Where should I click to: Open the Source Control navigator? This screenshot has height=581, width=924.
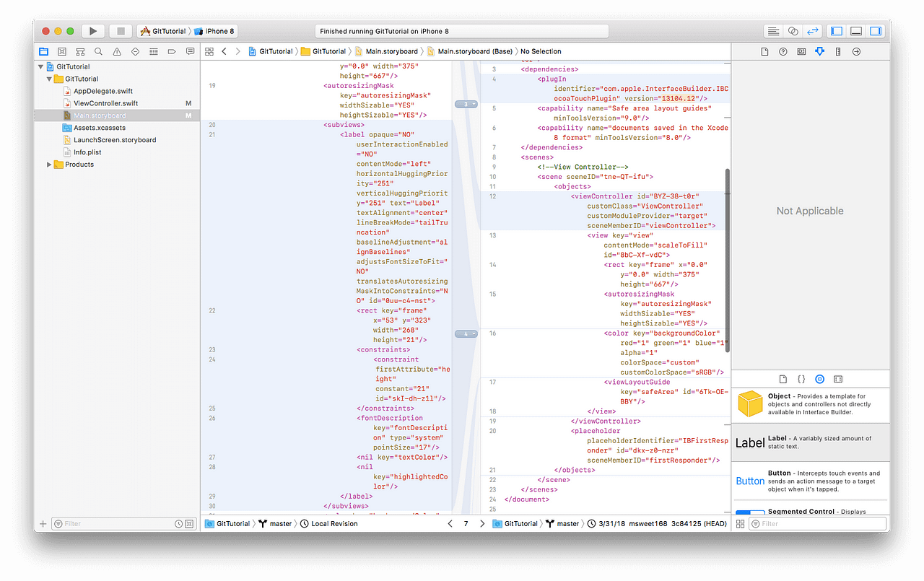pyautogui.click(x=62, y=51)
